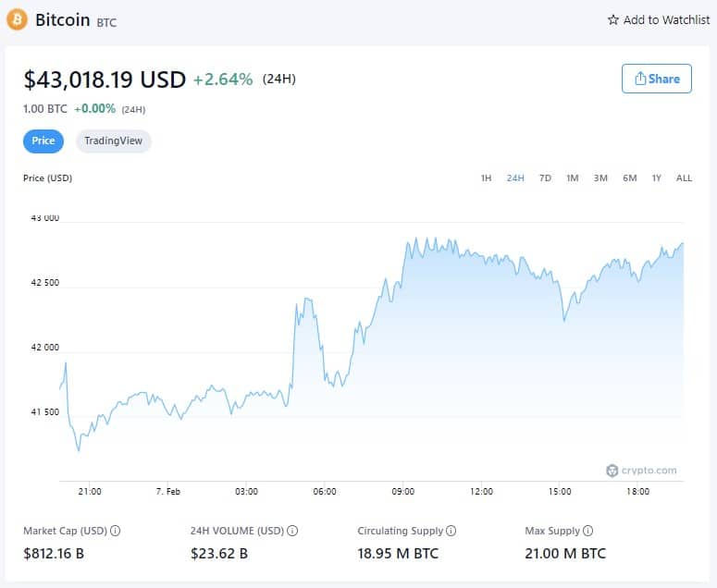Click the info icon beside Max Supply
Image resolution: width=717 pixels, height=588 pixels.
588,531
